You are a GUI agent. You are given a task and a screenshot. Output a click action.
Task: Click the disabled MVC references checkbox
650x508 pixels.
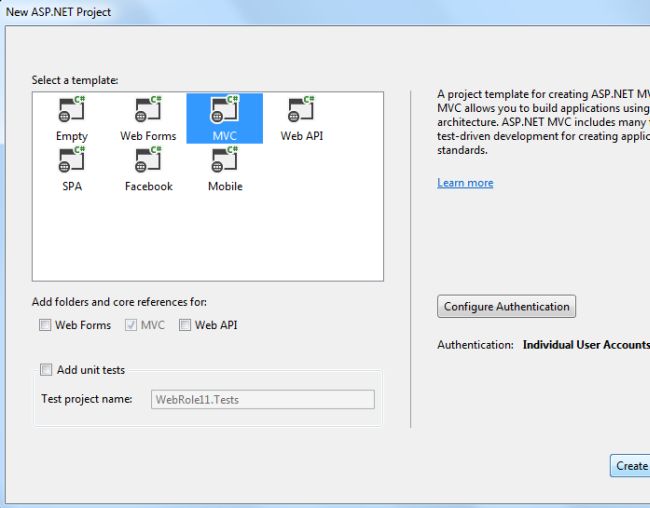tap(131, 325)
